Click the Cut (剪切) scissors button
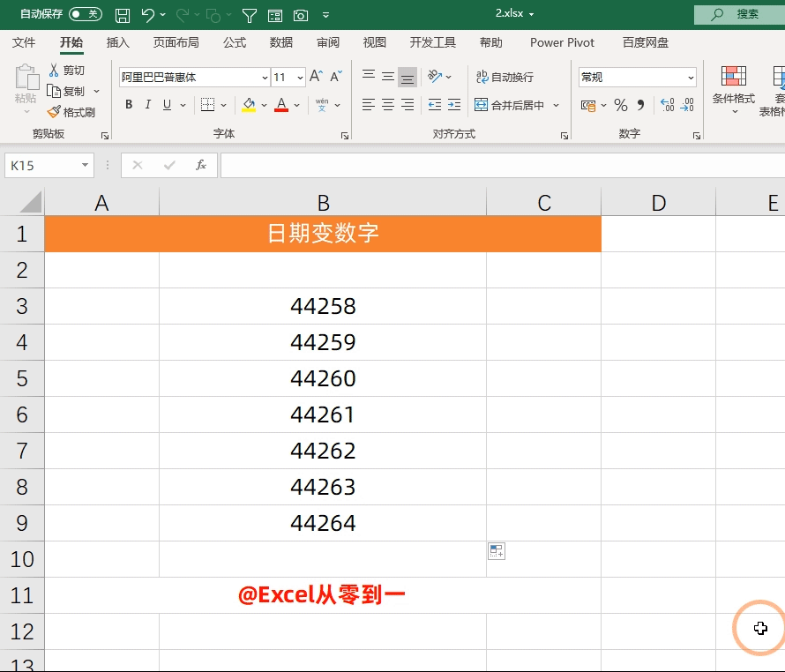This screenshot has height=672, width=785. click(x=66, y=70)
